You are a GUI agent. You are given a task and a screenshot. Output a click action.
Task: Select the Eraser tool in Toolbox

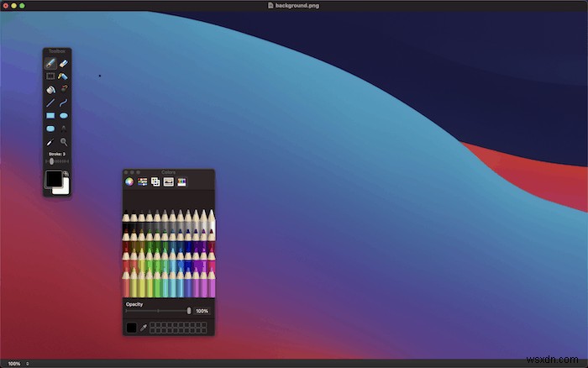pos(64,63)
